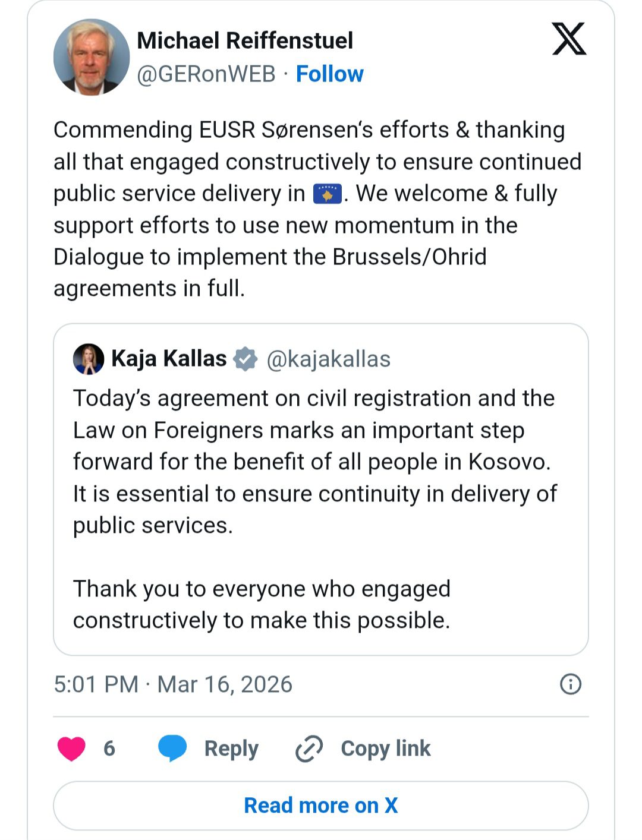Viewport: 642px width, 840px height.
Task: Open the @kajakallas handle
Action: 328,359
